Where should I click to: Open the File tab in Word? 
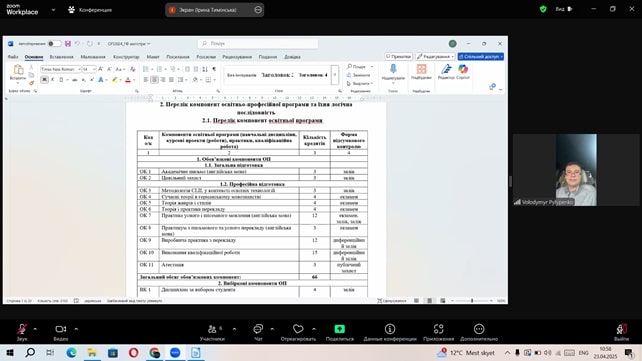coord(13,57)
